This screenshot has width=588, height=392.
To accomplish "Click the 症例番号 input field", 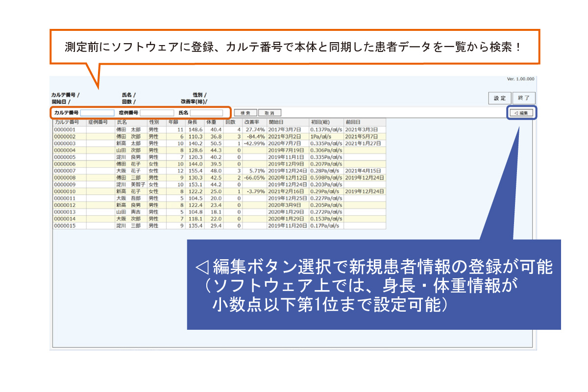I will [x=157, y=113].
